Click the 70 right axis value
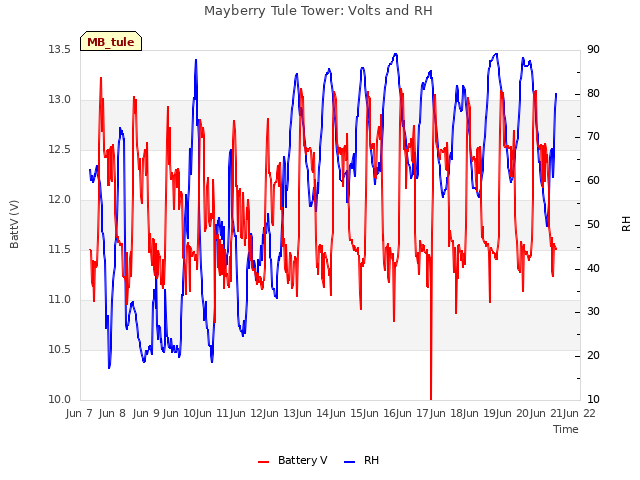 click(593, 137)
